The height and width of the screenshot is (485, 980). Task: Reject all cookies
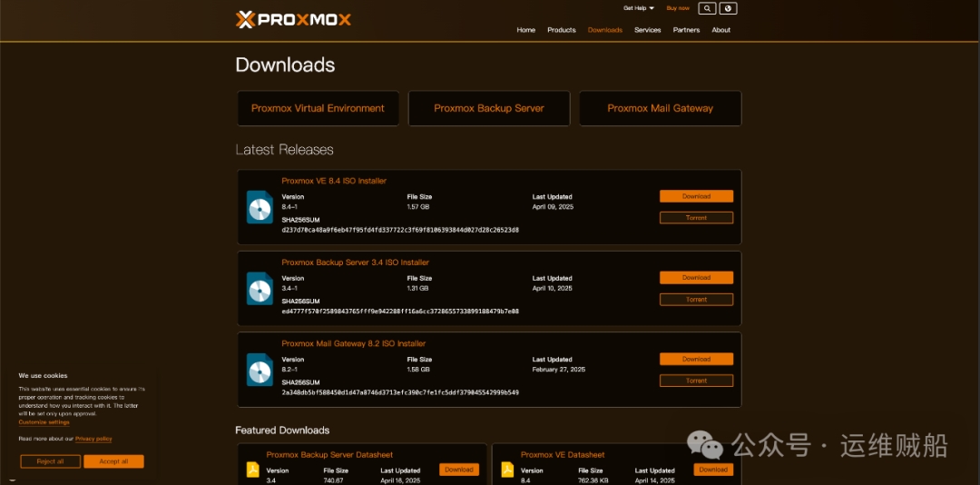[51, 461]
